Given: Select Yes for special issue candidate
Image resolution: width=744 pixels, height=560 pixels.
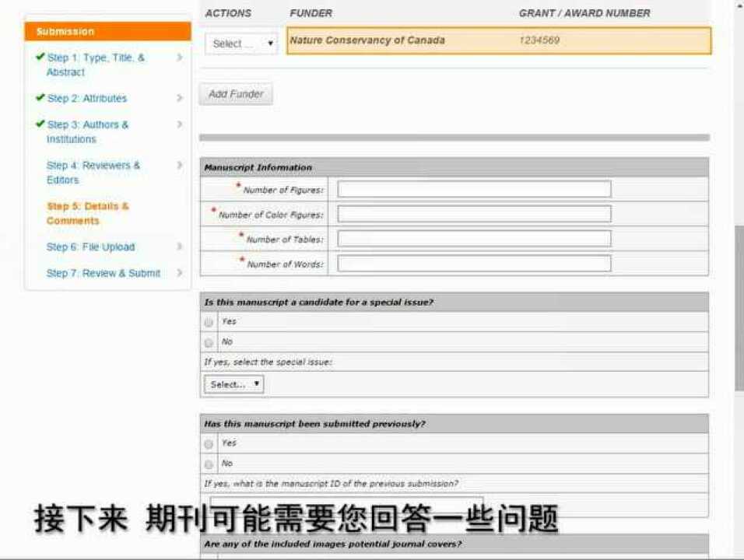Looking at the screenshot, I should [209, 321].
